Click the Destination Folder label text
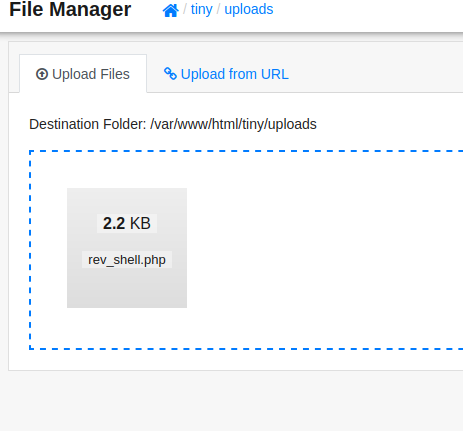The image size is (463, 431). (x=88, y=124)
